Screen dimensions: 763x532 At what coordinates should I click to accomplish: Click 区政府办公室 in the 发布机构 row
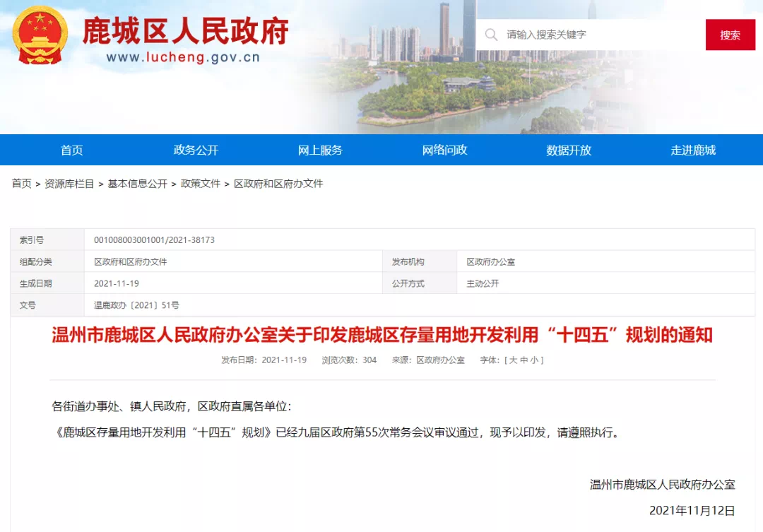[490, 262]
